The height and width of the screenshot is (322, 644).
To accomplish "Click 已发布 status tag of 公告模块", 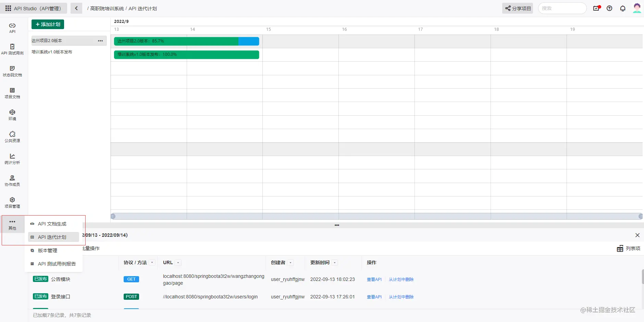I will pos(40,279).
